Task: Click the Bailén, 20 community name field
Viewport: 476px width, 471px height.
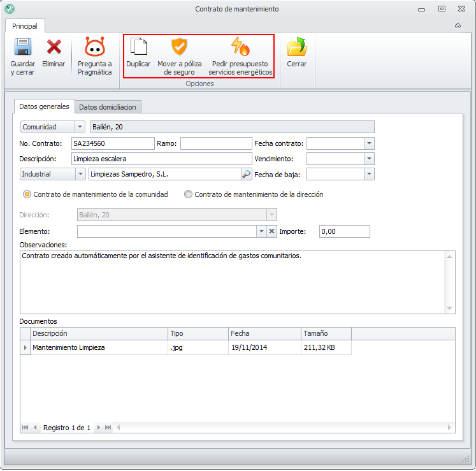Action: tap(233, 127)
